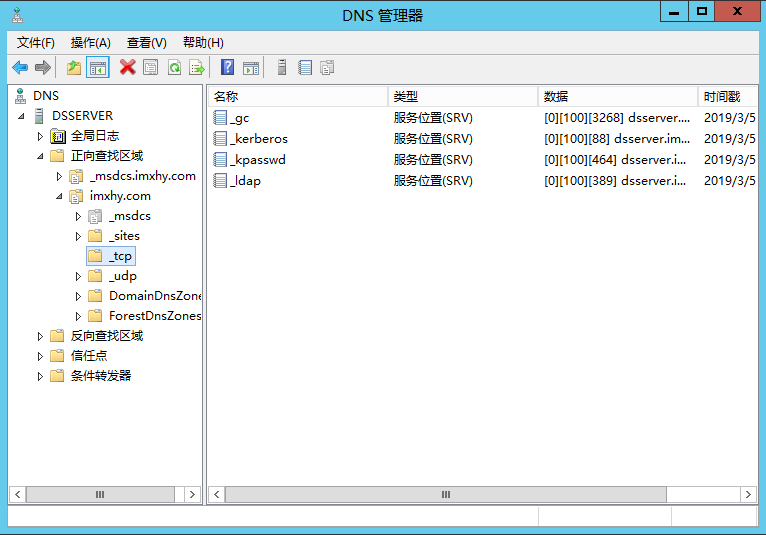Click the Refresh toolbar icon

[x=174, y=67]
